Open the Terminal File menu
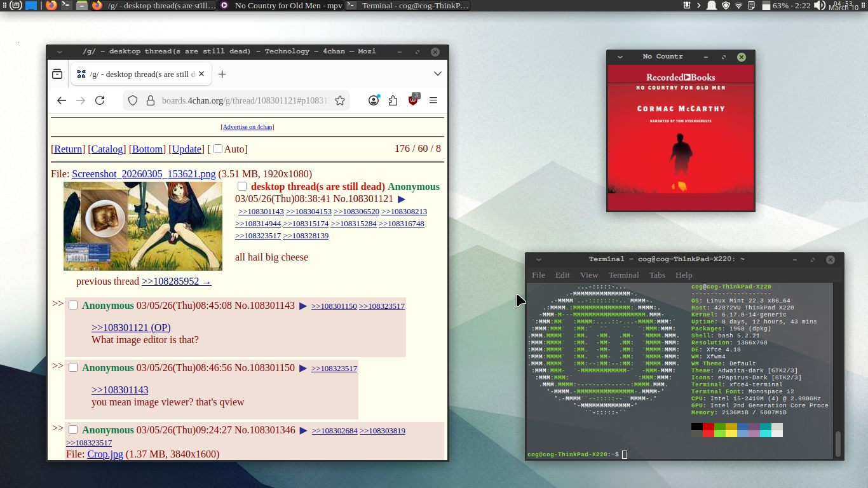Screen dimensions: 868x488 [538, 275]
